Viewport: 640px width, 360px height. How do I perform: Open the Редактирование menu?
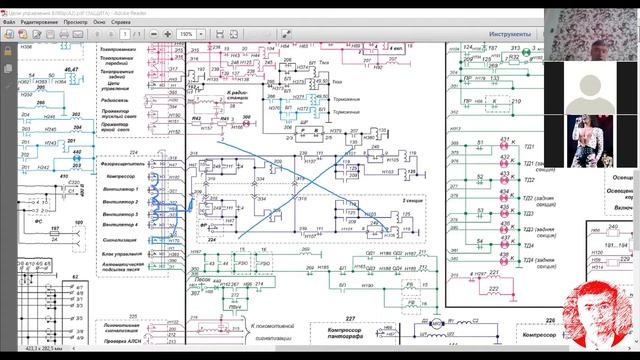[x=39, y=22]
